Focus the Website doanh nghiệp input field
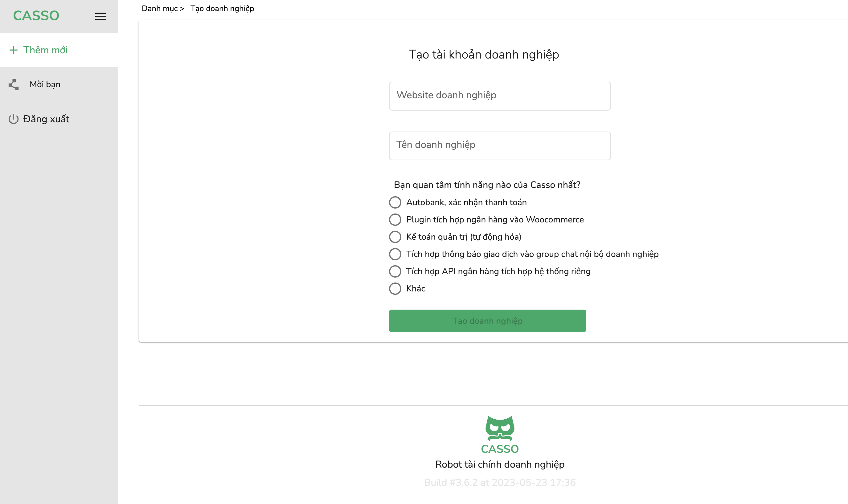The image size is (848, 504). coord(499,96)
